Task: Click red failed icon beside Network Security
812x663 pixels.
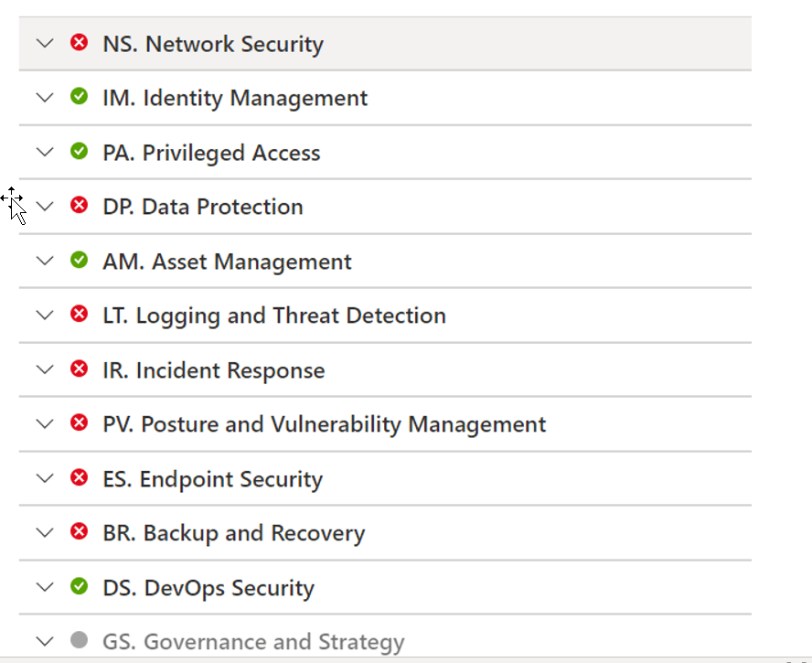Action: click(x=80, y=42)
